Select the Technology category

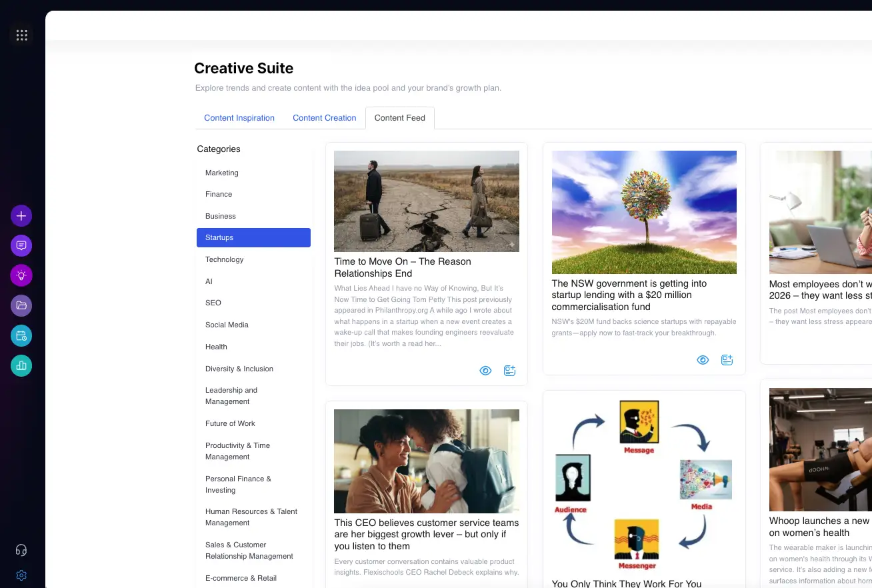(x=225, y=259)
